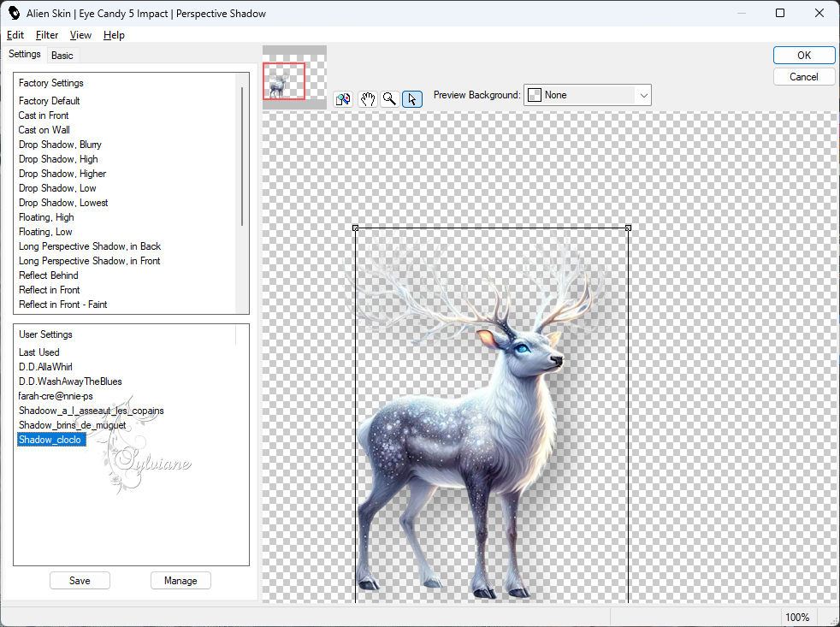
Task: Switch to the Basic tab
Action: tap(62, 56)
